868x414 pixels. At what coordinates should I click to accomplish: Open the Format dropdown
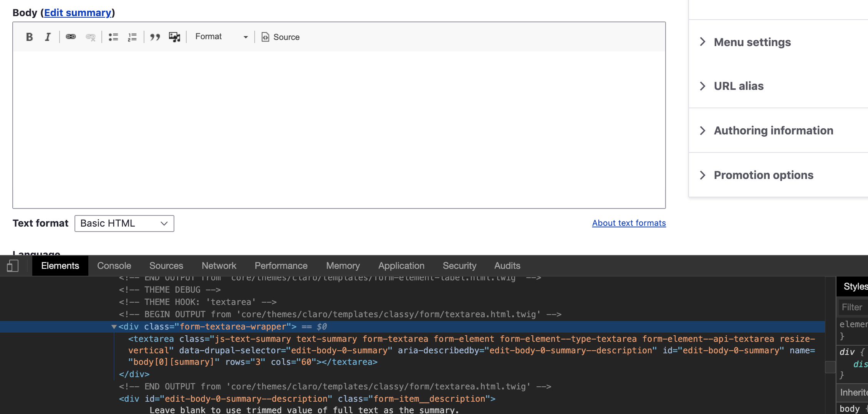(221, 36)
